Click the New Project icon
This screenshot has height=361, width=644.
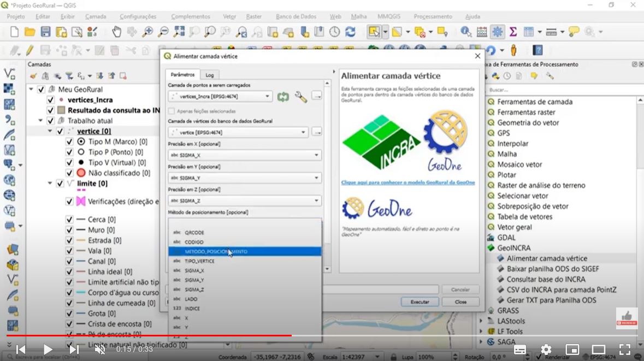tap(14, 32)
